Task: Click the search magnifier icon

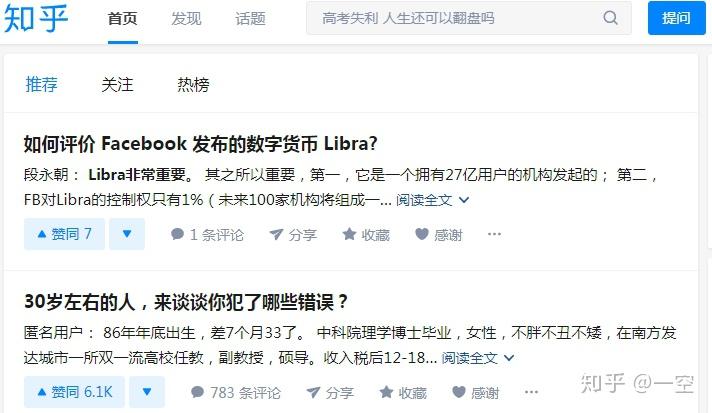Action: 611,18
